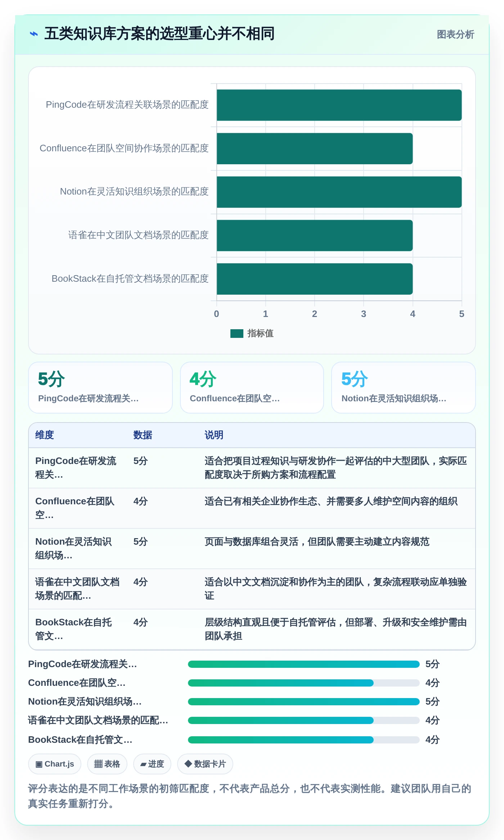
Task: Click the 数据 column header
Action: pos(143,435)
